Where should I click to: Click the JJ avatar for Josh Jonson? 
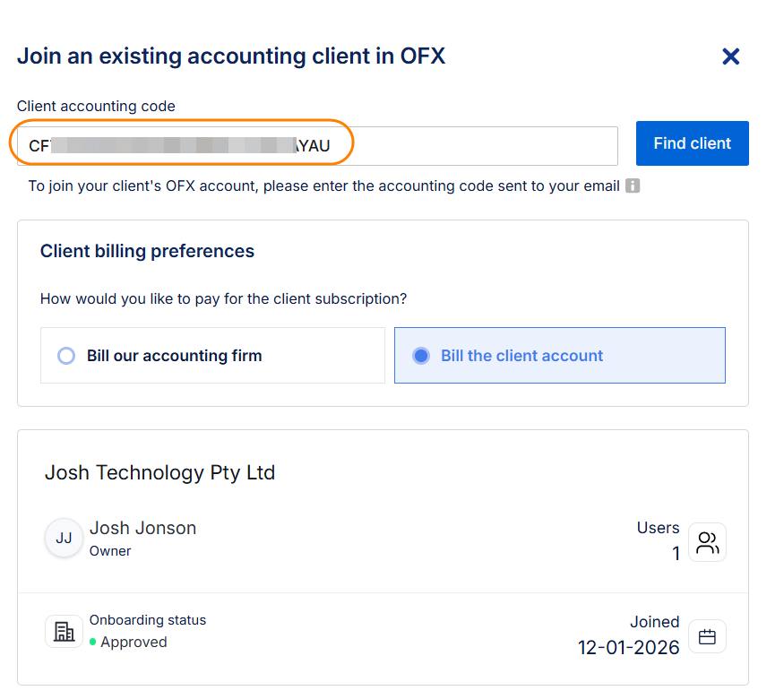64,538
